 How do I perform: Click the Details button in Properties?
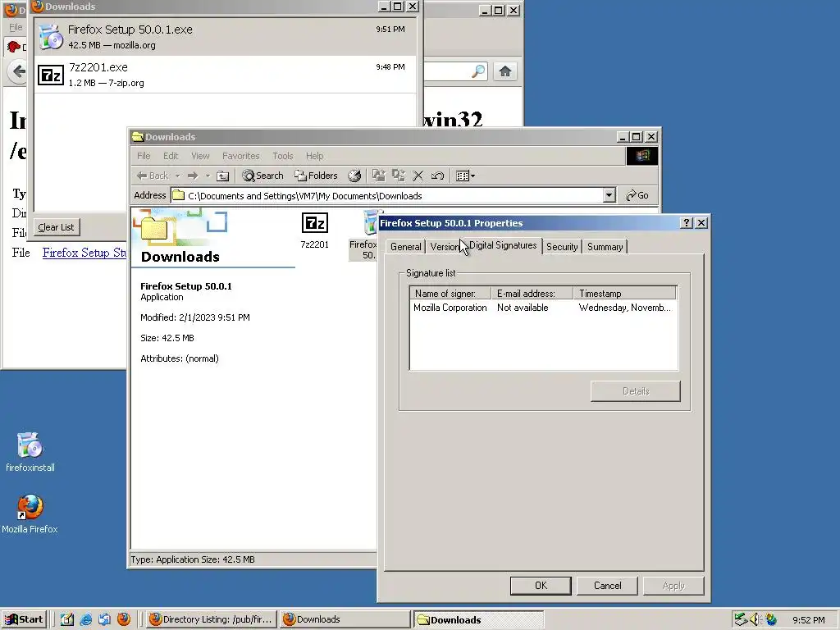point(636,391)
